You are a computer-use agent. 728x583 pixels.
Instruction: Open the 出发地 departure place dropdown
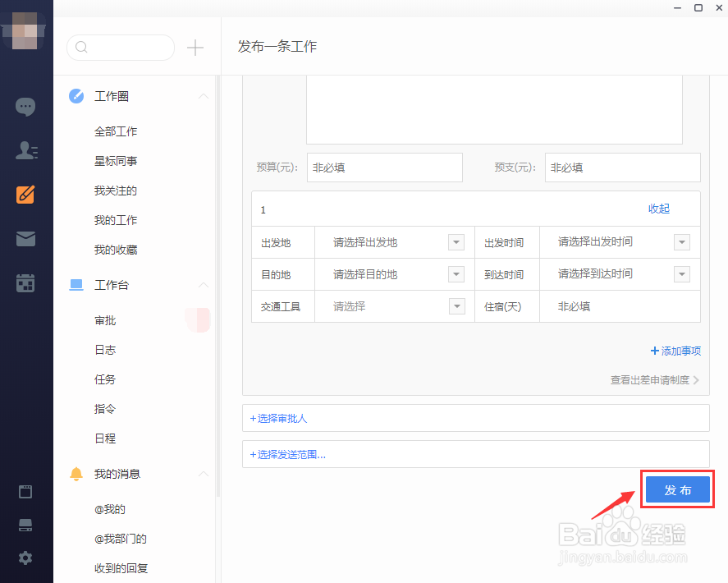(x=456, y=242)
